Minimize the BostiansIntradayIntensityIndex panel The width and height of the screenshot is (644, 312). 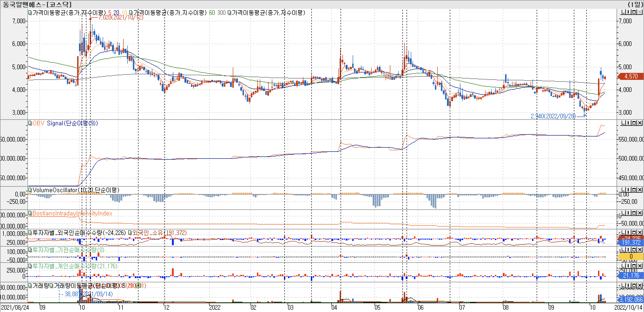[623, 213]
